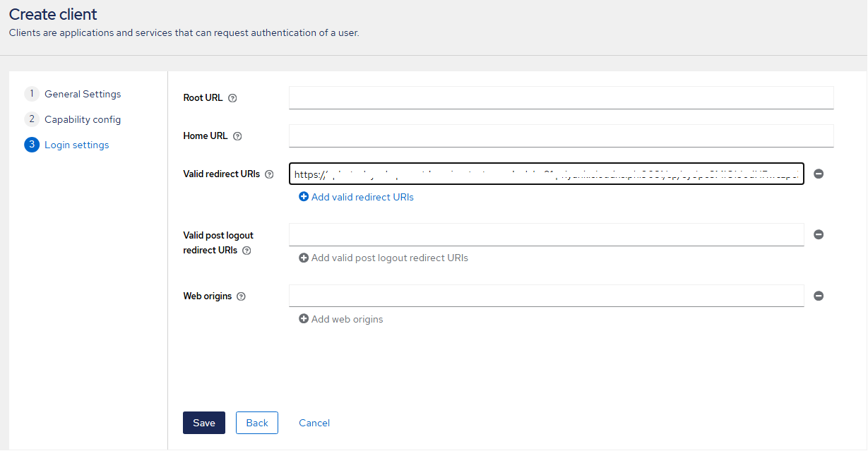
Task: Remove the web origins row
Action: (819, 296)
